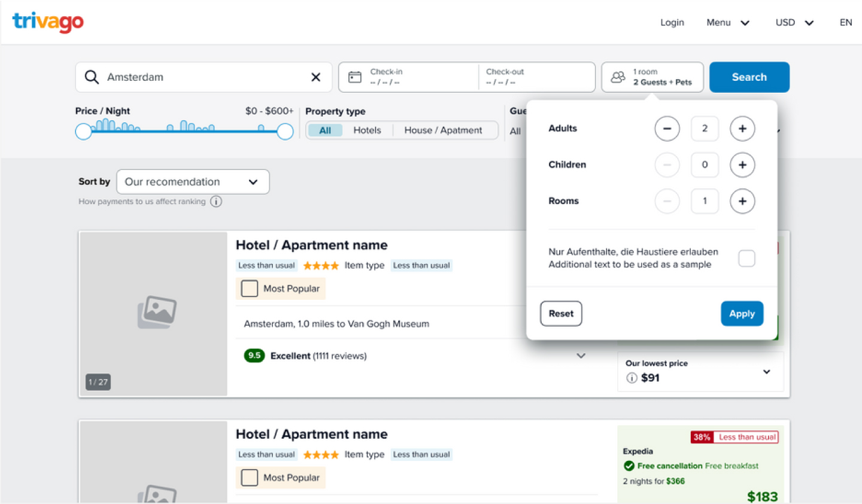Select House / Apartment property type
Image resolution: width=862 pixels, height=504 pixels.
point(443,130)
